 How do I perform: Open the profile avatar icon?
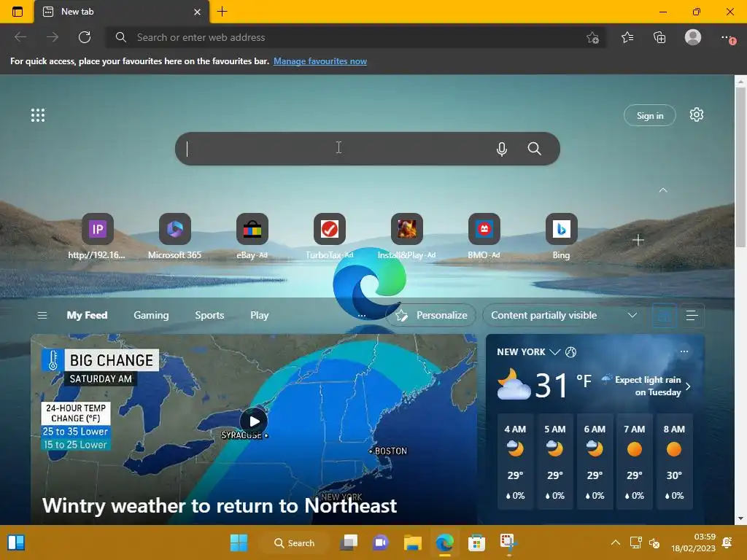(693, 37)
